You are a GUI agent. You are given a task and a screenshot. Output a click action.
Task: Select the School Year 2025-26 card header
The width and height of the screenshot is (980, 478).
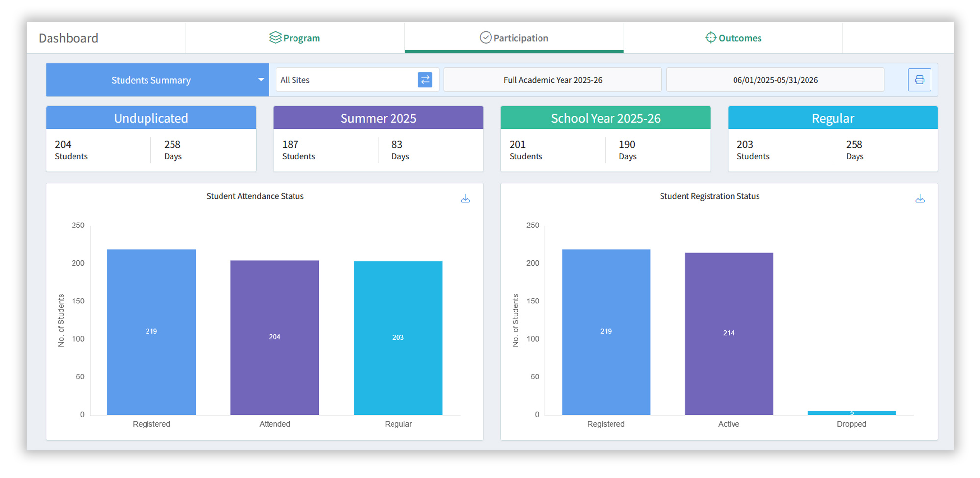coord(606,118)
